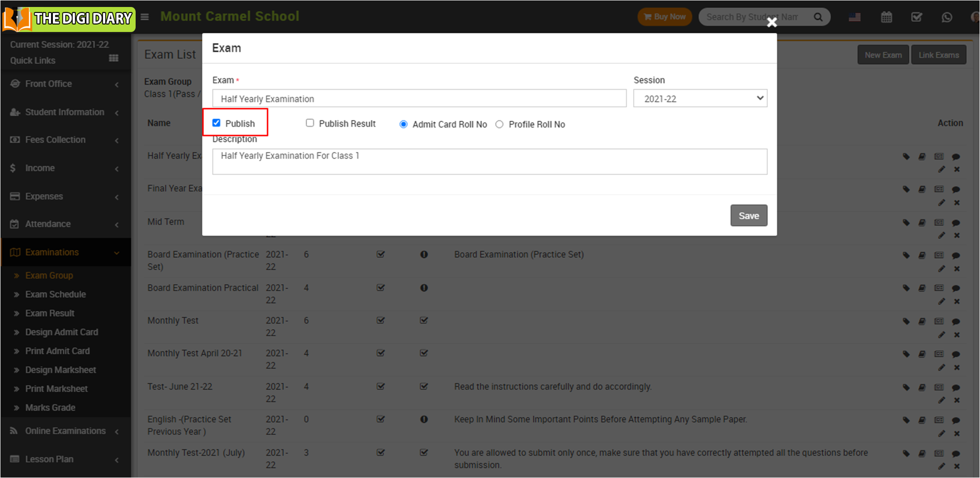The width and height of the screenshot is (980, 478).
Task: Click the Quick Links grid icon
Action: click(x=113, y=59)
